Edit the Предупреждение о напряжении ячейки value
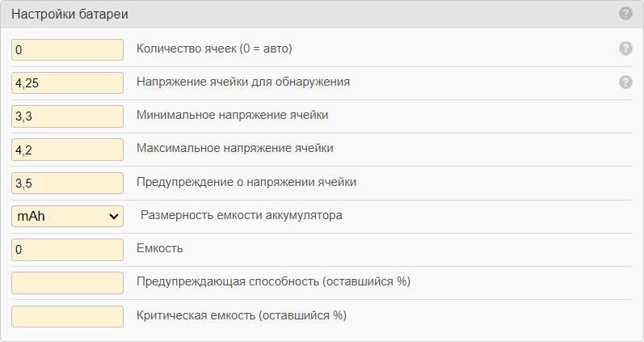Viewport: 644px width, 342px height. [67, 183]
